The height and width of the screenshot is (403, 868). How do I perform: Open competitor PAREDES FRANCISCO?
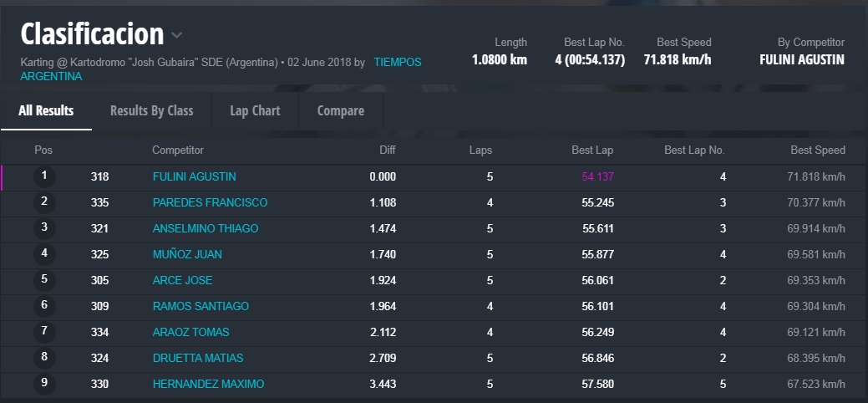point(210,202)
